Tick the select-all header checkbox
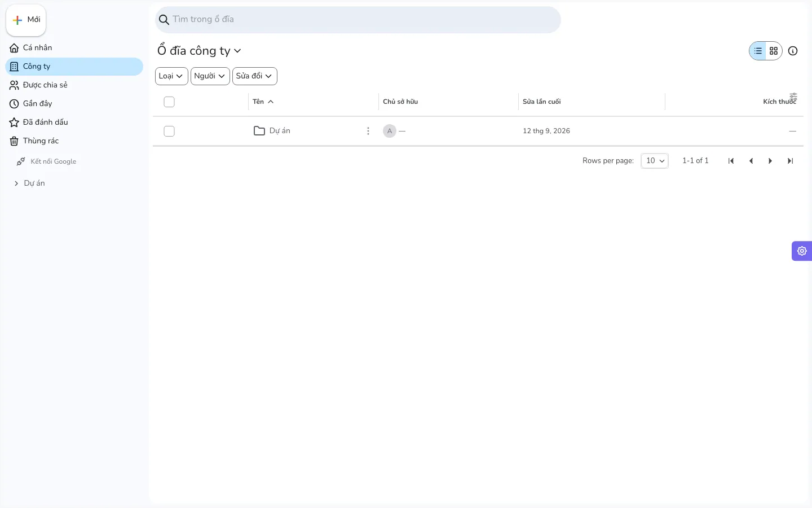Viewport: 812px width, 508px height. click(169, 102)
